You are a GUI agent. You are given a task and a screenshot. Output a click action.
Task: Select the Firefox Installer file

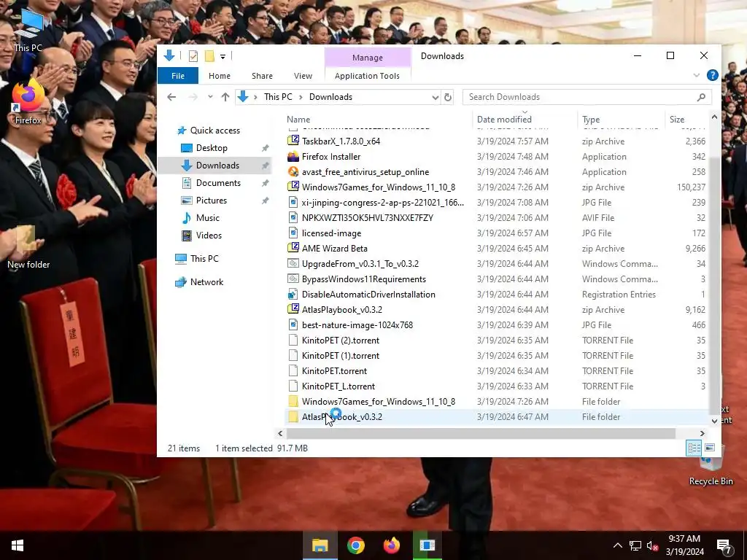(496, 157)
